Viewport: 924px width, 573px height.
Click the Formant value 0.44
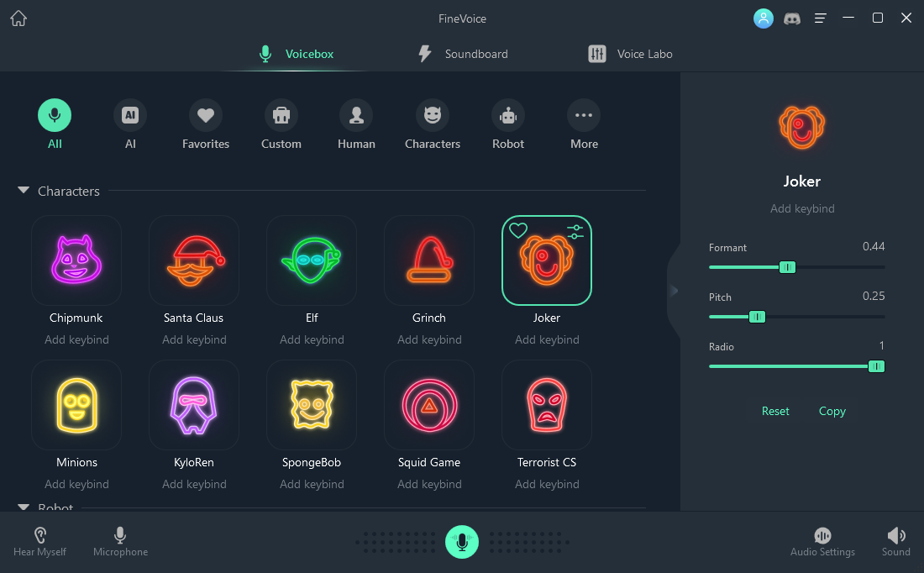point(874,246)
